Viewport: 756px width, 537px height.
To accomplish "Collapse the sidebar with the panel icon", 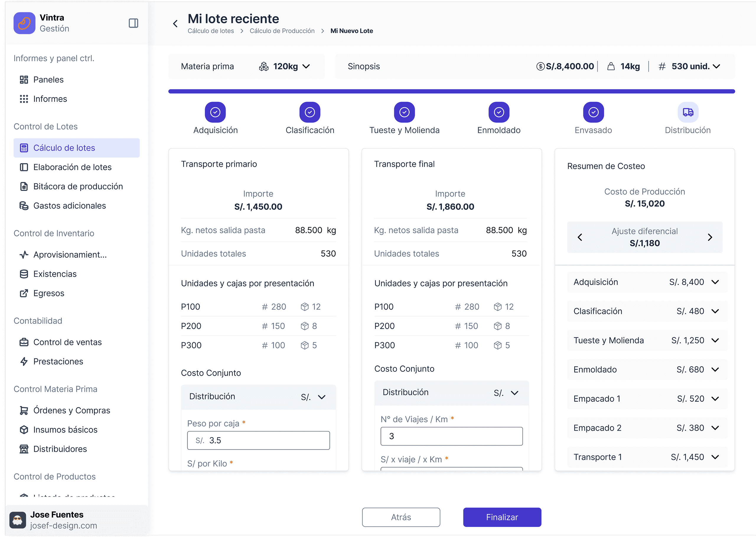I will (x=133, y=23).
